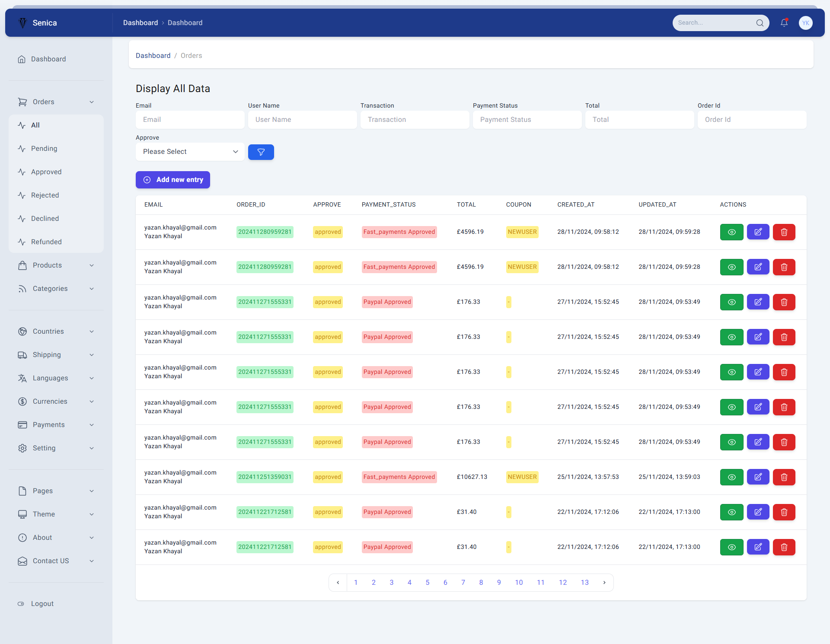Edit the first £4596.19 order row

(758, 232)
